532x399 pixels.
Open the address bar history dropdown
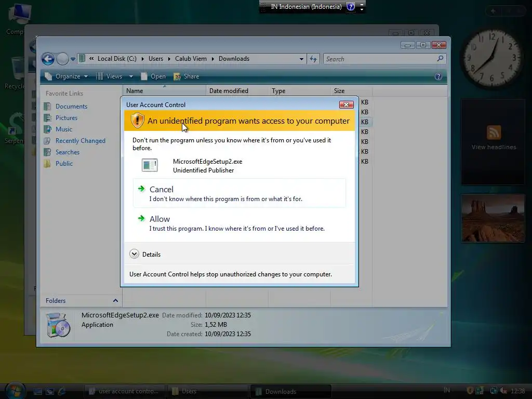pos(301,59)
